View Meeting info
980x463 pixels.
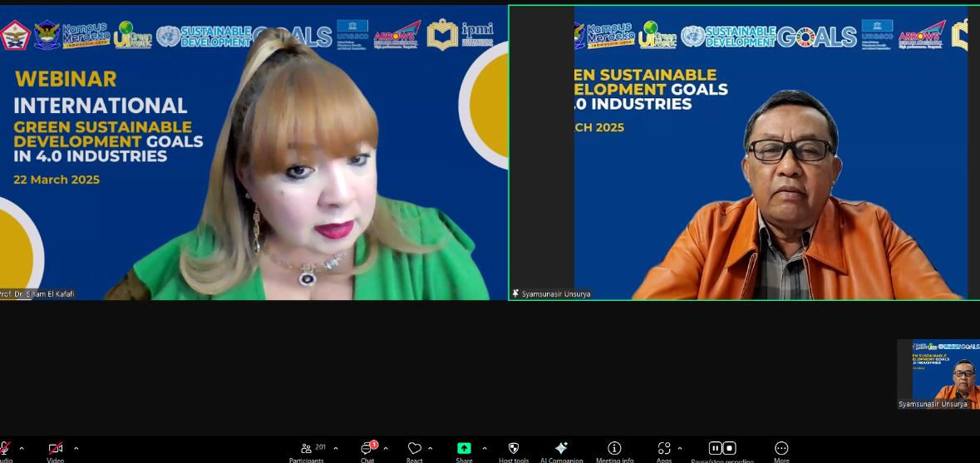point(614,449)
